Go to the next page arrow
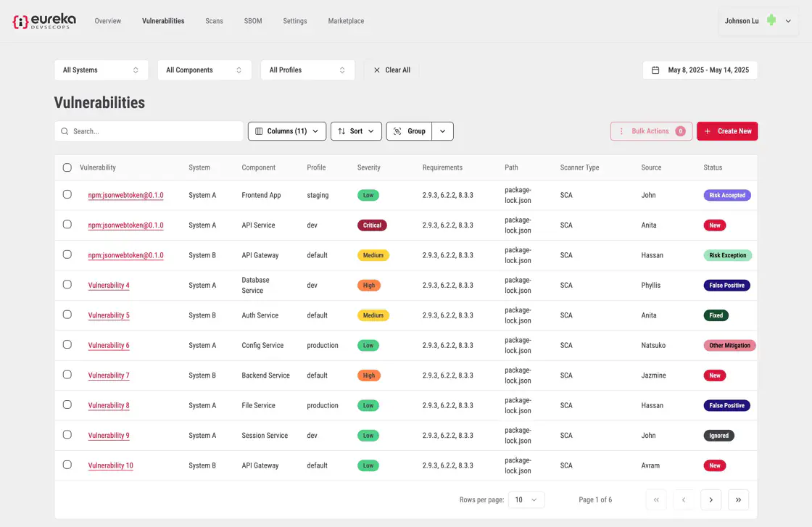Viewport: 812px width, 527px height. [x=710, y=499]
